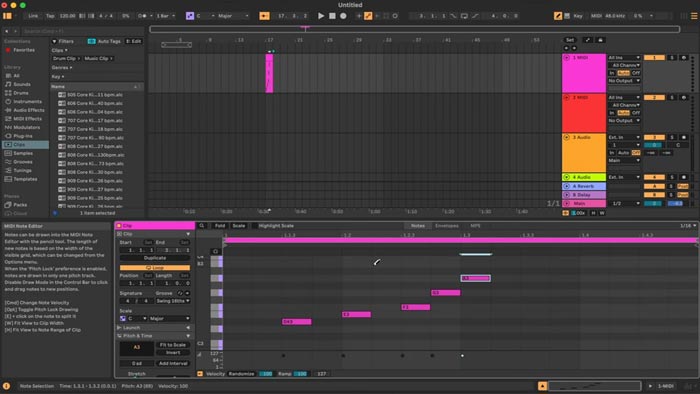Viewport: 700px width, 394px height.
Task: Enable the computer MIDI keyboard icon
Action: pyautogui.click(x=567, y=16)
